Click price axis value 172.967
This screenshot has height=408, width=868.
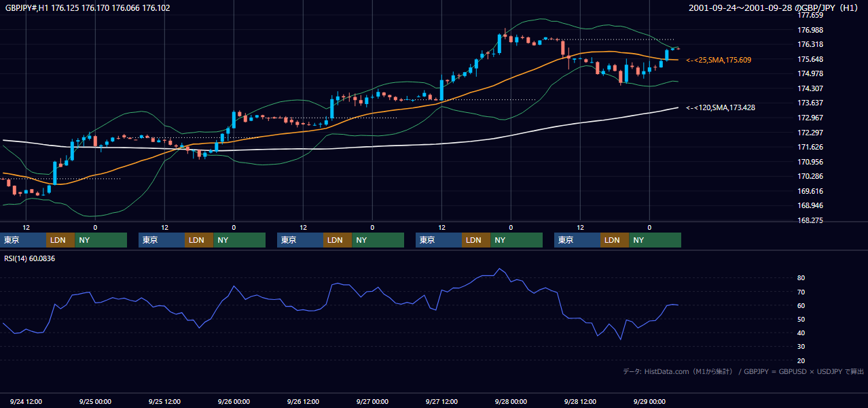pos(810,118)
